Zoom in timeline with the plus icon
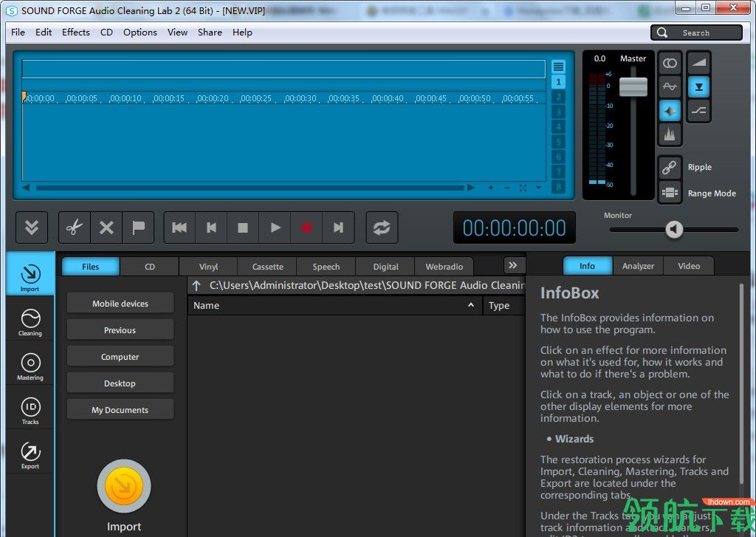Viewport: 756px width, 537px height. 491,188
